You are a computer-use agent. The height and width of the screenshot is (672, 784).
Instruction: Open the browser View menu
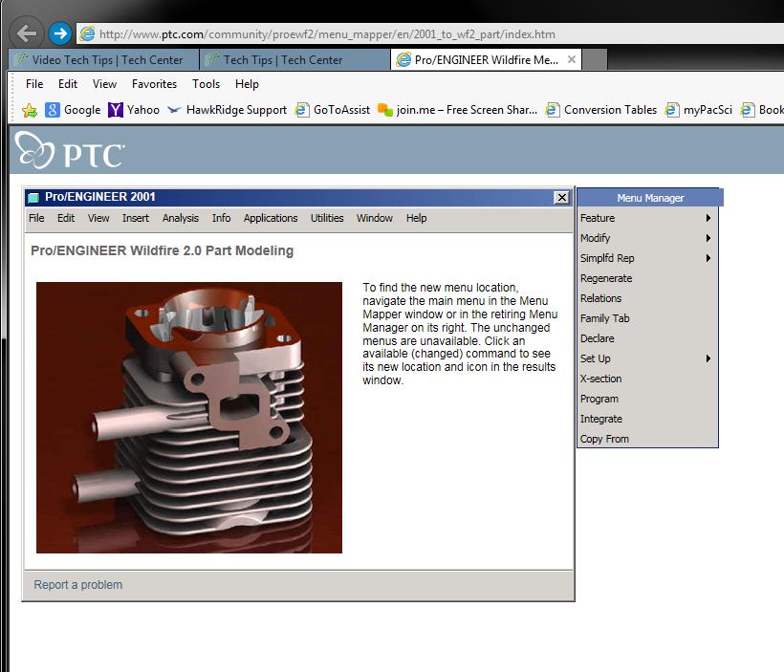104,84
